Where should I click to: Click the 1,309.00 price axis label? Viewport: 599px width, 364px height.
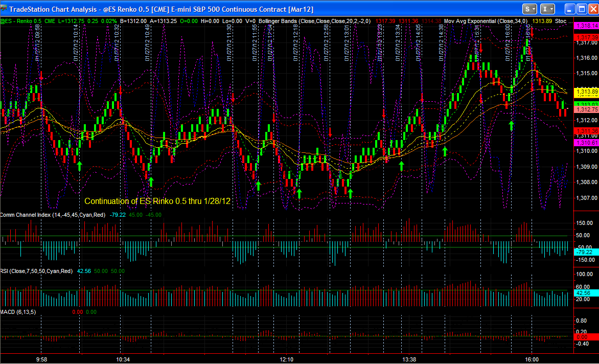click(586, 167)
